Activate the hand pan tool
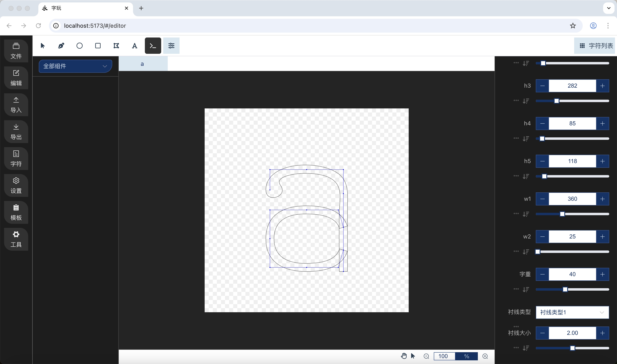 404,356
